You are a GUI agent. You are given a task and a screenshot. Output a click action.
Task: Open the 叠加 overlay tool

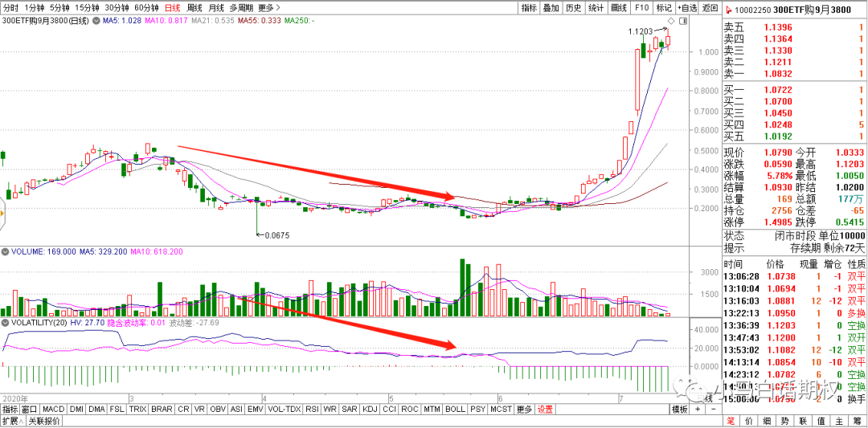tap(551, 7)
